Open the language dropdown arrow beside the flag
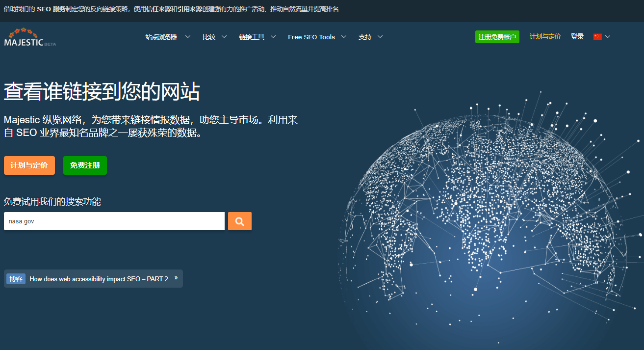Image resolution: width=644 pixels, height=350 pixels. click(x=608, y=37)
